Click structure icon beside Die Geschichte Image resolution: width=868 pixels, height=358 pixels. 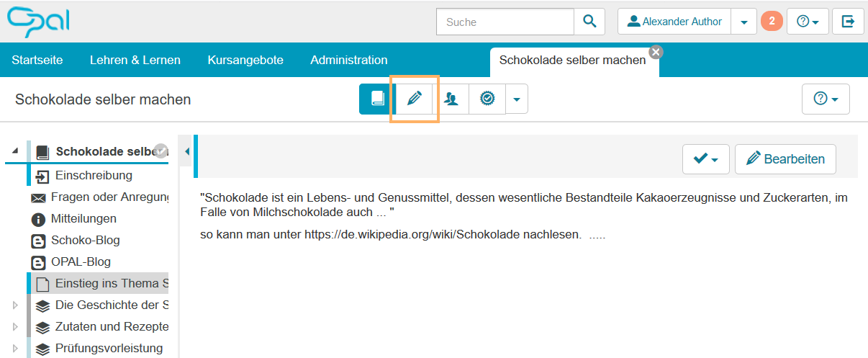click(x=42, y=305)
